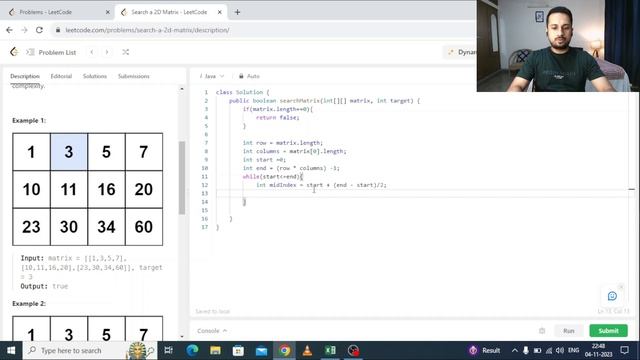Open Microsoft Store from taskbar
640x360 pixels.
[x=238, y=351]
